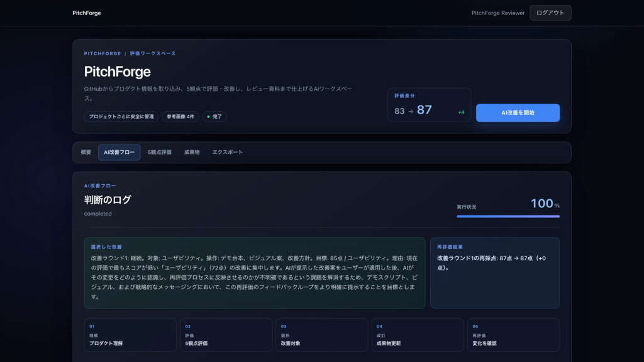
Task: Click the 評価ワークスペース breadcrumb
Action: click(x=153, y=53)
